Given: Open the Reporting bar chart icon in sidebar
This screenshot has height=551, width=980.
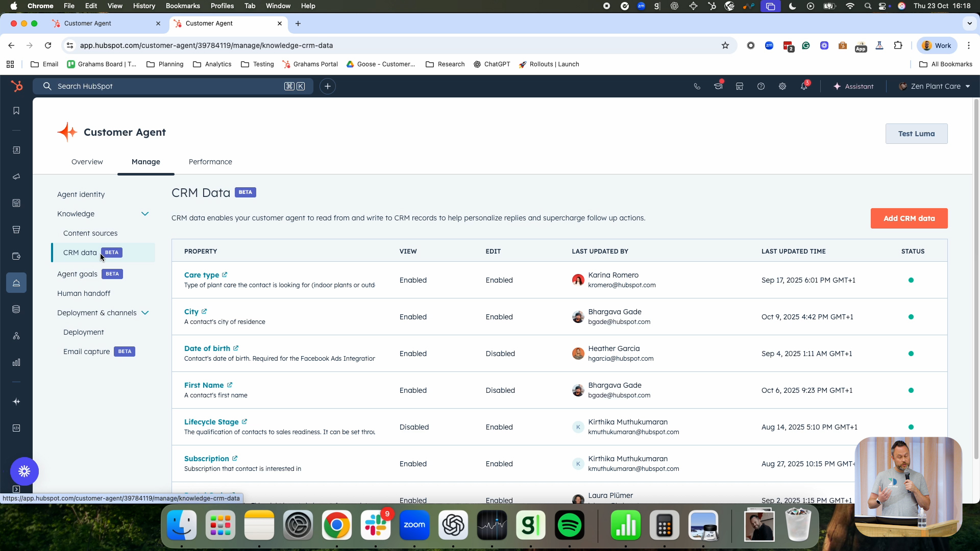Looking at the screenshot, I should (16, 362).
